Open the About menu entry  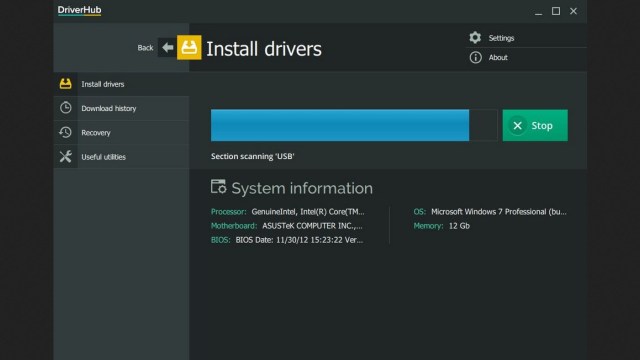tap(498, 58)
